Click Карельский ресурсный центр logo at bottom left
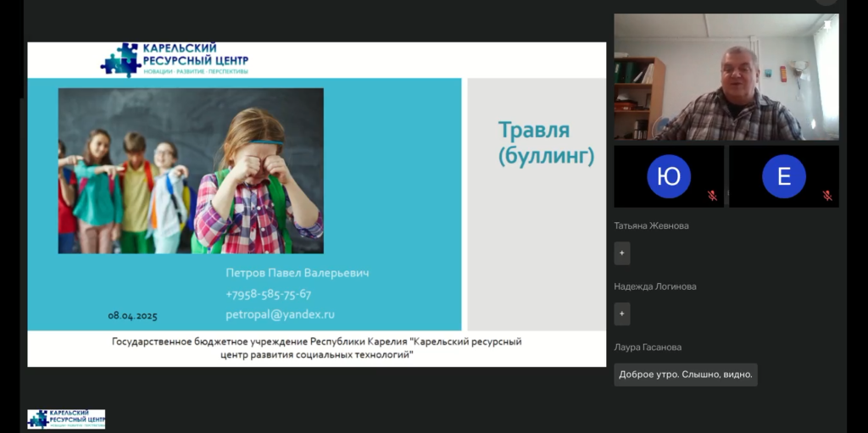The height and width of the screenshot is (433, 868). (x=66, y=419)
